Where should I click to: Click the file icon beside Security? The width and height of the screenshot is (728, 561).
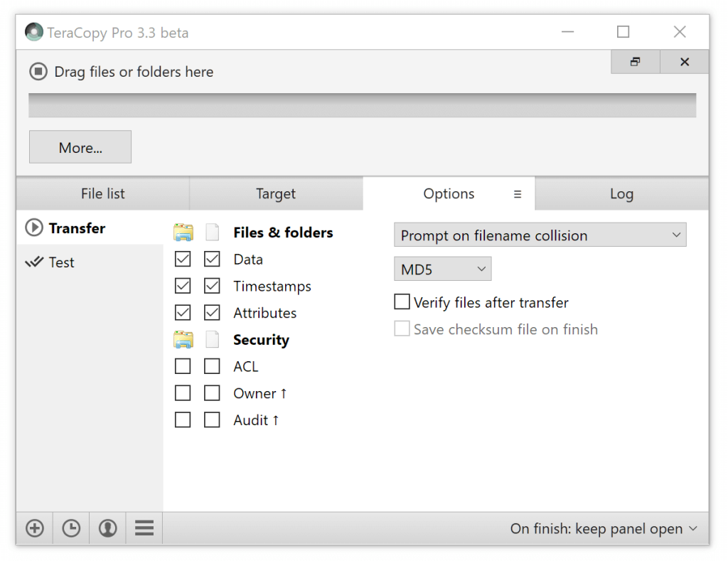212,339
